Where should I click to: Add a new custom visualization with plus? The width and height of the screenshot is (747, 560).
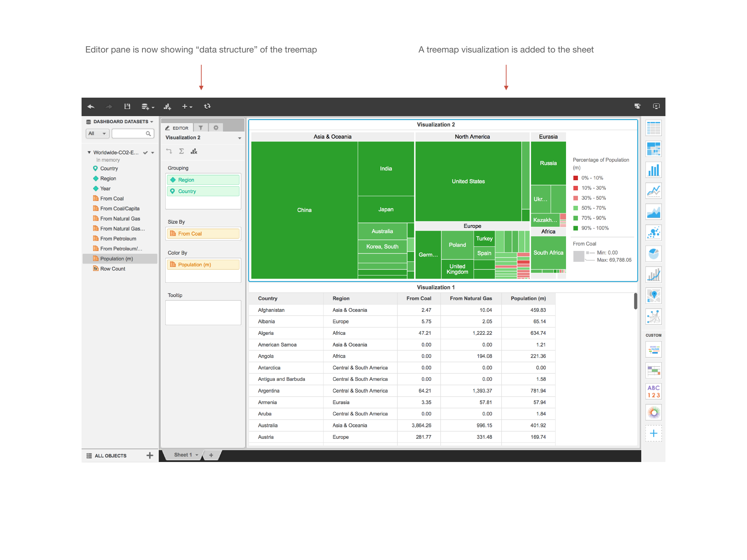653,434
